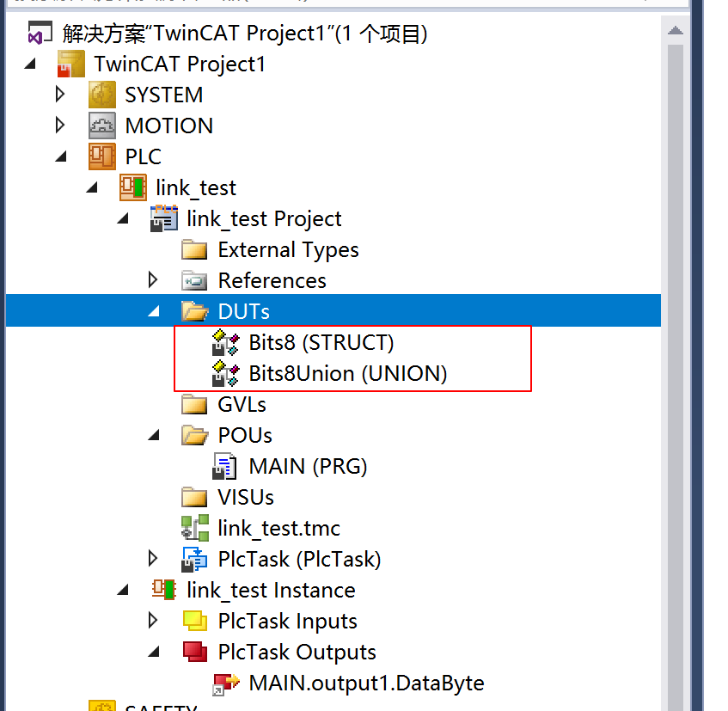728x711 pixels.
Task: Click the link_test.tmc file icon
Action: tap(194, 528)
